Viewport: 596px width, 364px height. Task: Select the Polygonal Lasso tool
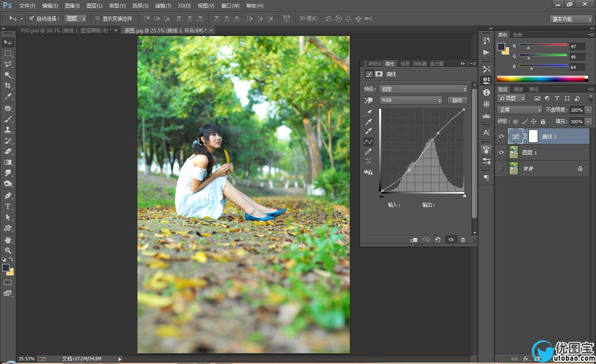pos(8,64)
